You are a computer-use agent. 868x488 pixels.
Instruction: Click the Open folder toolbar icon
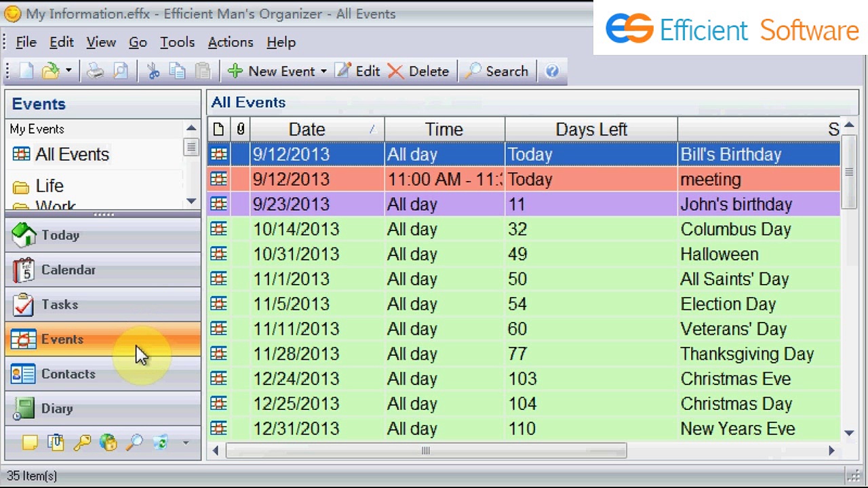click(50, 71)
